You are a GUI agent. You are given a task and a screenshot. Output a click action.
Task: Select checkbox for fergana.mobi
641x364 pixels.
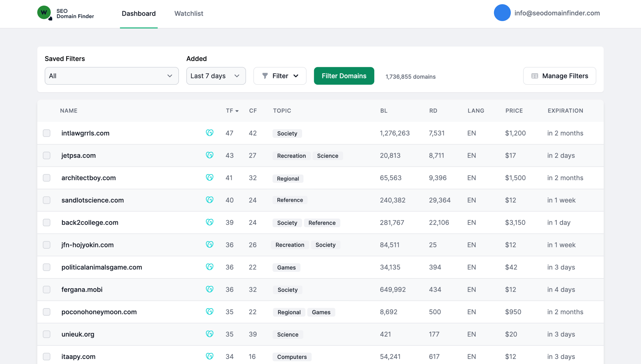click(x=47, y=290)
